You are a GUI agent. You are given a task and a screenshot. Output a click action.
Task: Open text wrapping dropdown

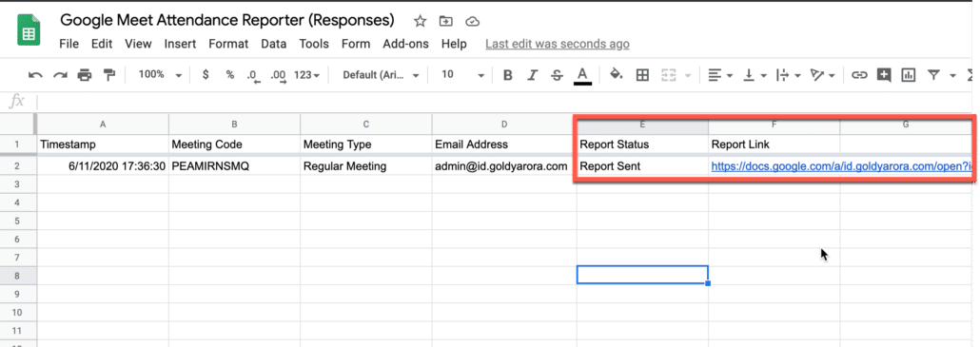coord(789,75)
